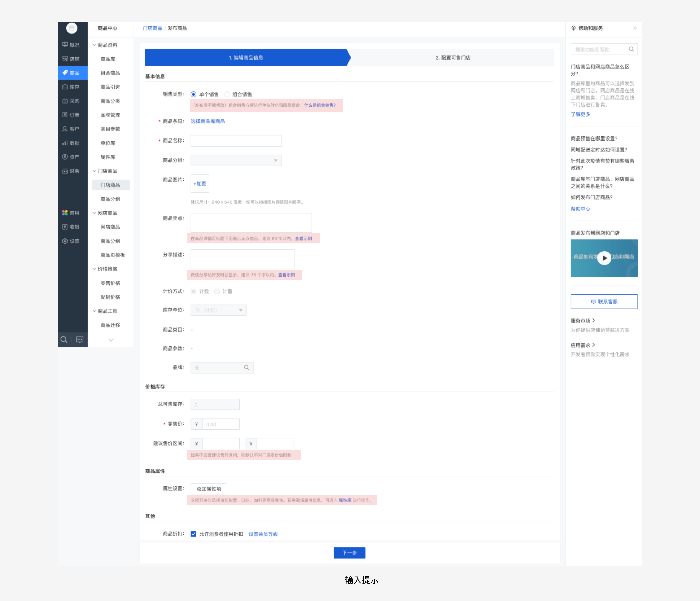Click the 商品名称 input field
Screen dimensions: 700x601
[236, 141]
